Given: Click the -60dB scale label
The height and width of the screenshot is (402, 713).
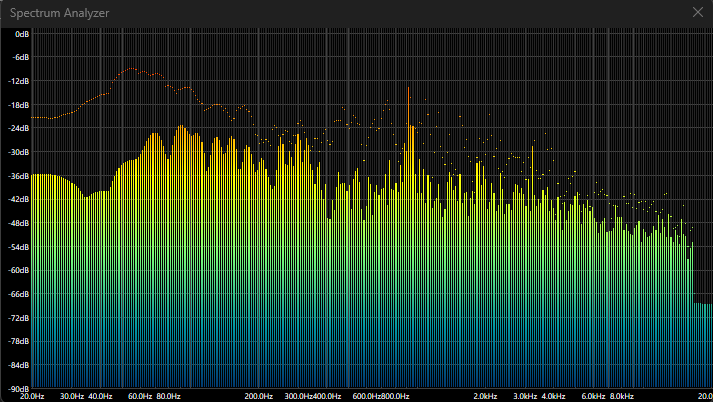Looking at the screenshot, I should (x=21, y=270).
